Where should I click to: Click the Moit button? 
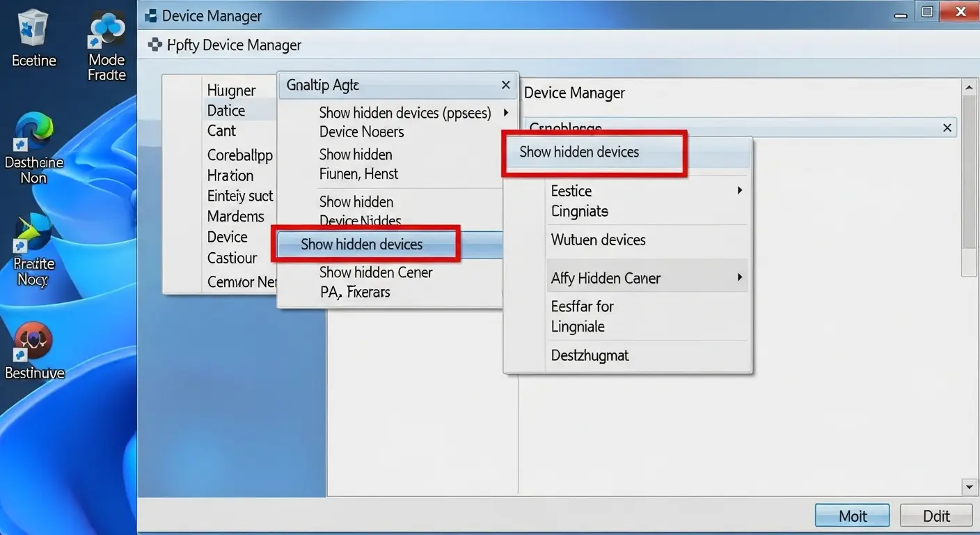853,516
